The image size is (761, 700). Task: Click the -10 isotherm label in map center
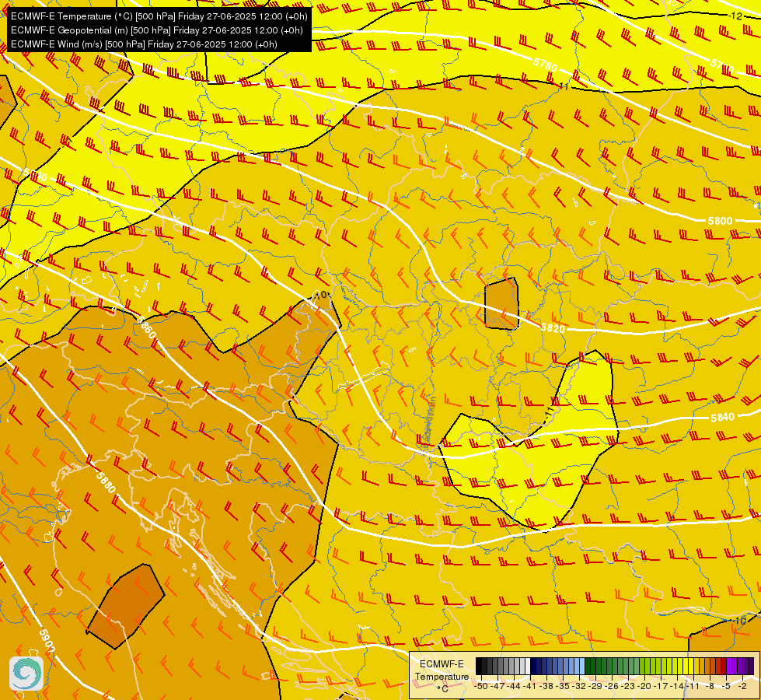[x=321, y=294]
